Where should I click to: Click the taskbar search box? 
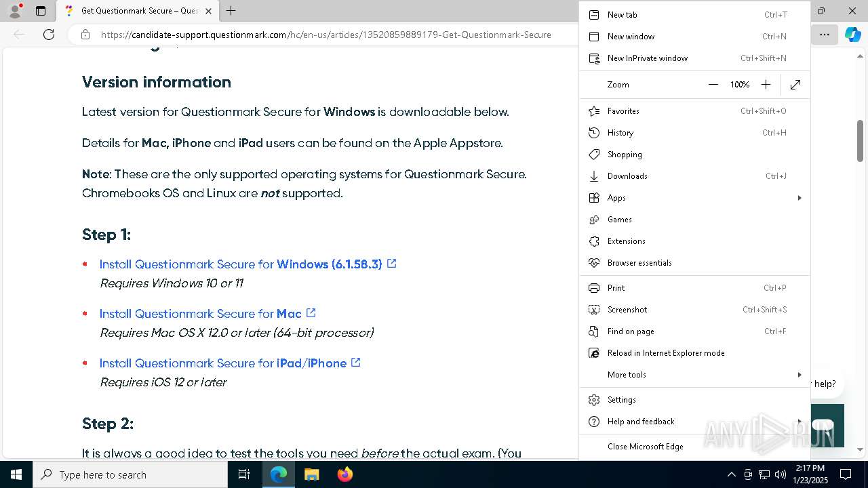pos(130,474)
